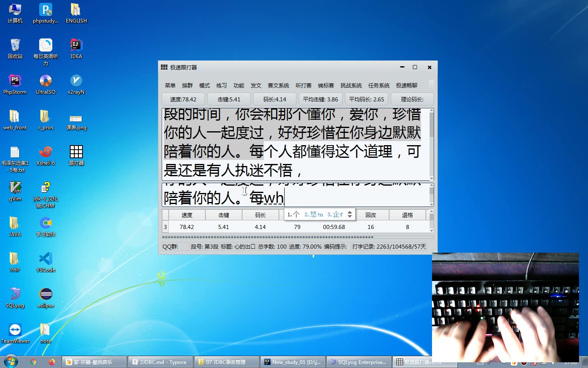Open the c_pros folder icon
The width and height of the screenshot is (588, 368).
[x=46, y=120]
